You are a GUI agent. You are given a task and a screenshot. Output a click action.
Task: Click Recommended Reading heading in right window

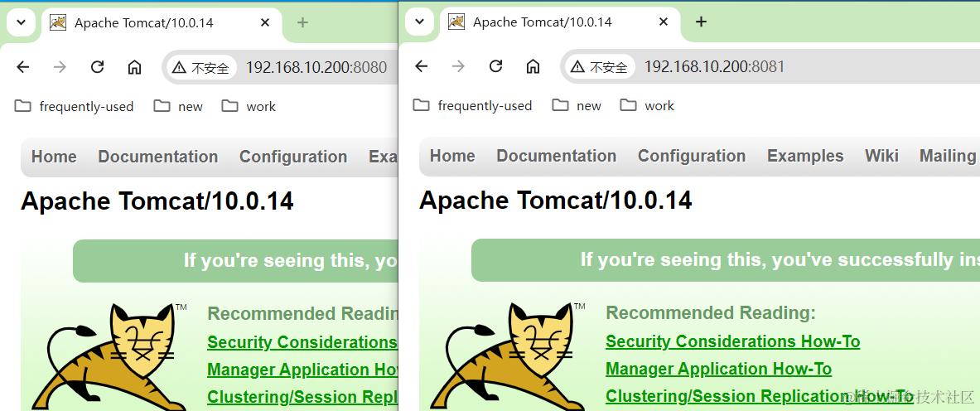711,312
